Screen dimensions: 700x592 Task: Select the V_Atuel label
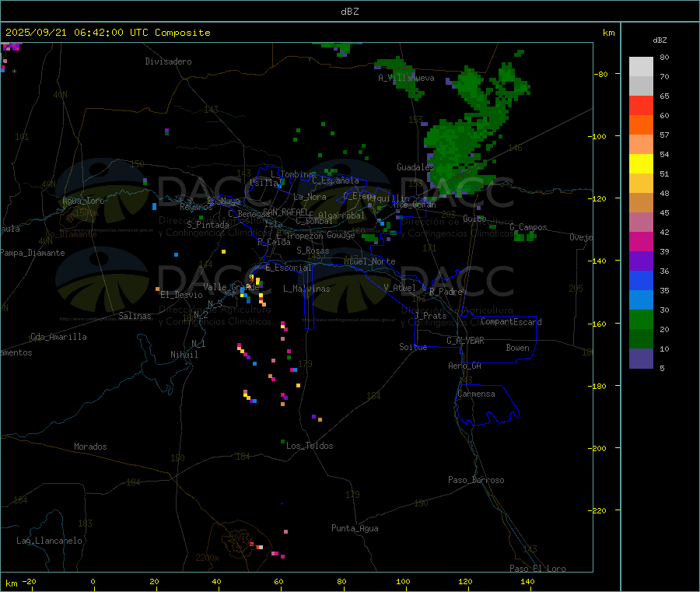point(400,288)
